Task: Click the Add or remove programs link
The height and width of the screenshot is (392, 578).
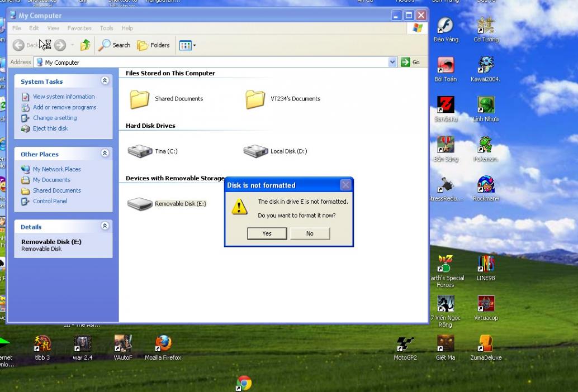Action: pos(64,107)
